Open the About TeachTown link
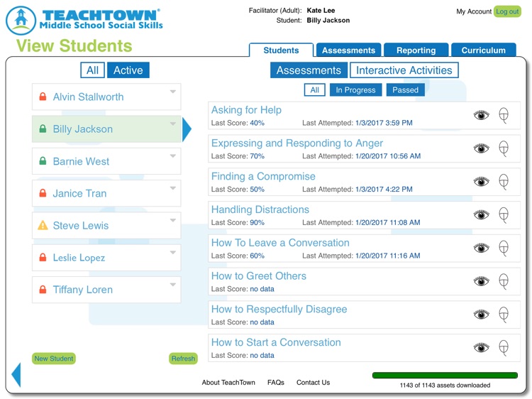532x399 pixels. 228,383
